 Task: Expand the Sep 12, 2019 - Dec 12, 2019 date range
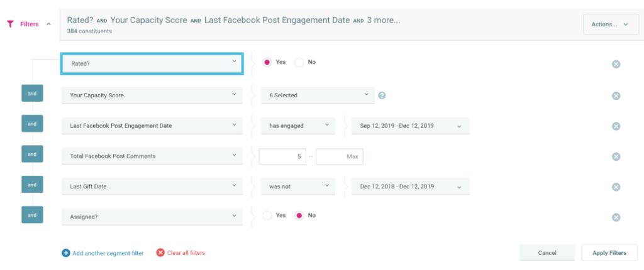coord(410,126)
